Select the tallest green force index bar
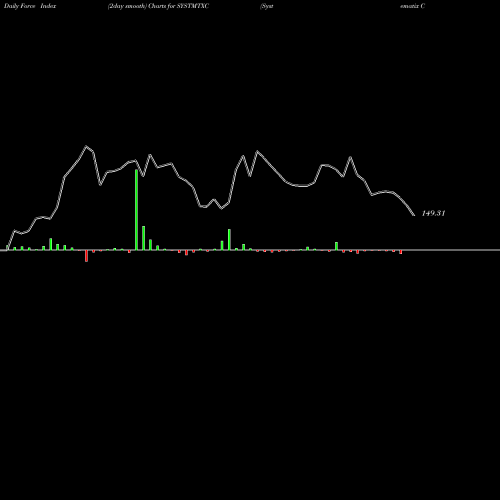500x500 pixels. coord(136,210)
